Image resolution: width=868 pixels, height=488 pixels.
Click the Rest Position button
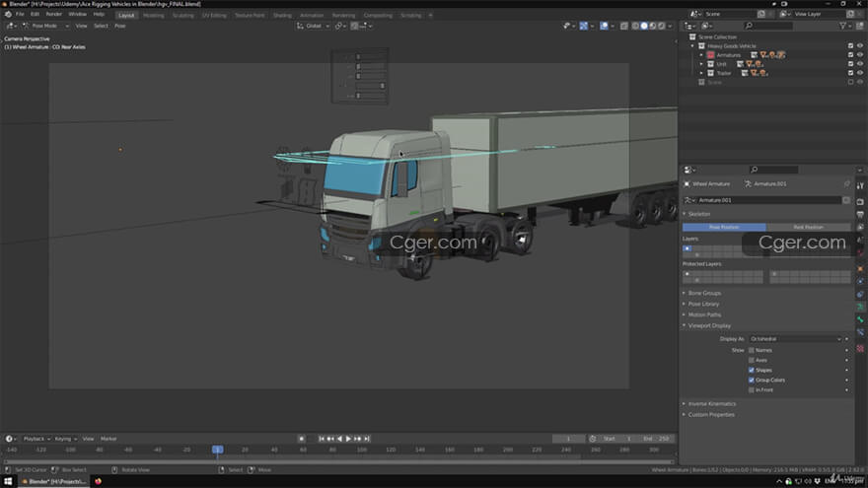[x=808, y=227]
